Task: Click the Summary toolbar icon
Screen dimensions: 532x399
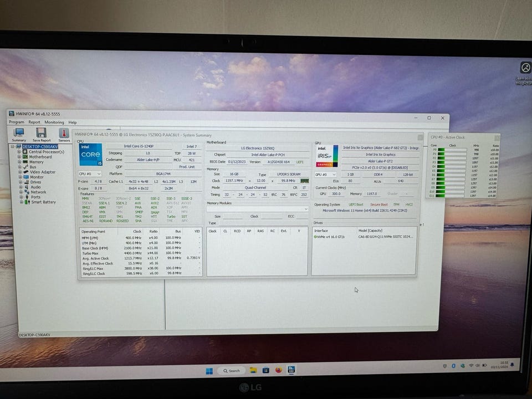Action: point(19,133)
